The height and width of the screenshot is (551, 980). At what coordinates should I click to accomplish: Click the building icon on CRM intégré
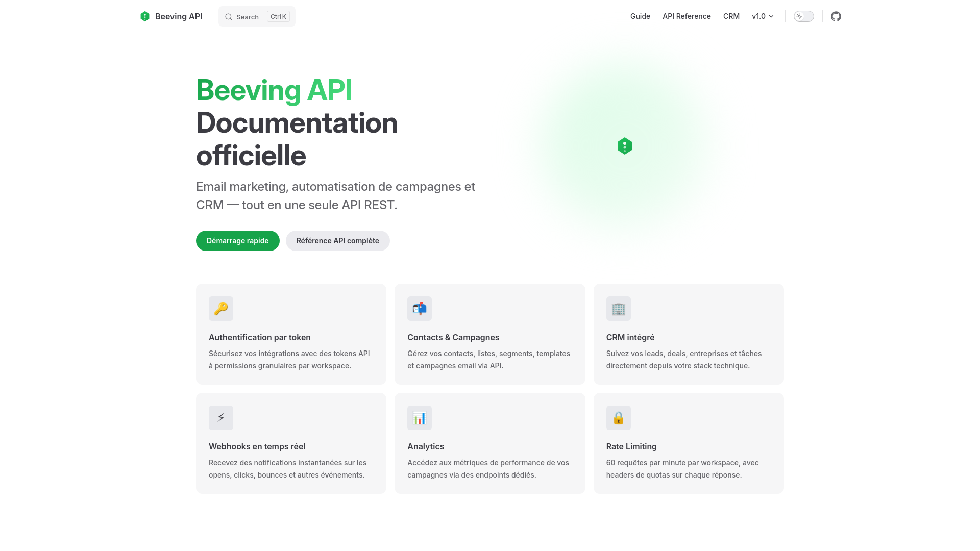619,309
